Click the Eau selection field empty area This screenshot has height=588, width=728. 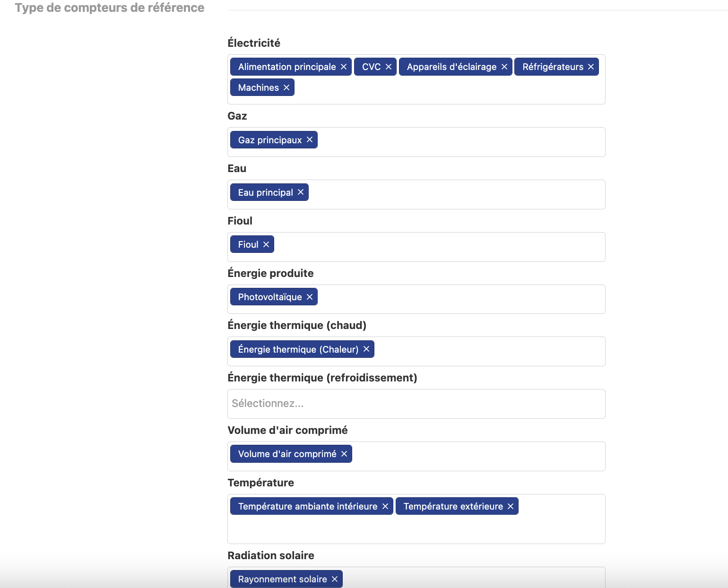[456, 194]
